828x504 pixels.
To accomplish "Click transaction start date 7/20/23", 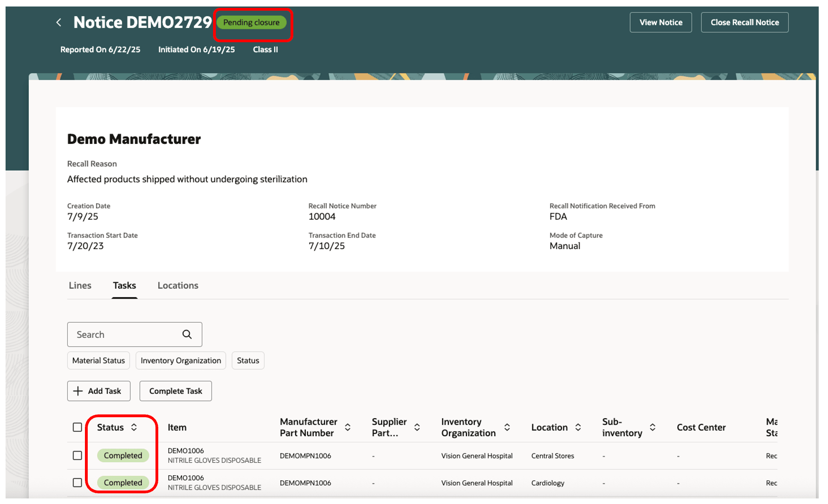I will click(85, 246).
